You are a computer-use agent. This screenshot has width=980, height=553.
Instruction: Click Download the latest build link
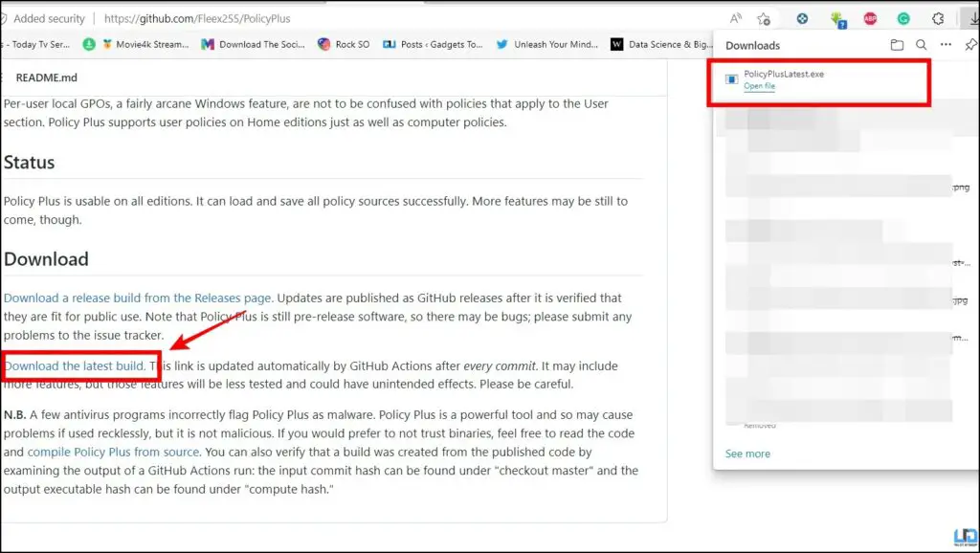click(x=75, y=366)
